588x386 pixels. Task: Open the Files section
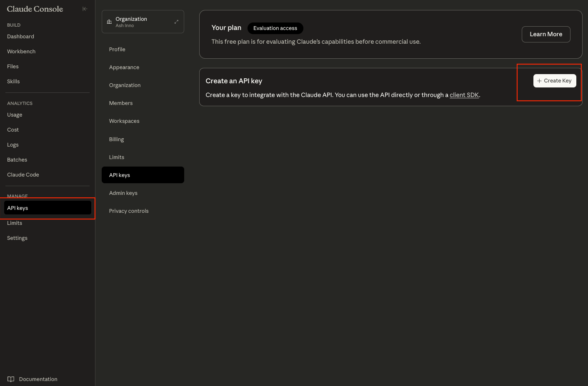pyautogui.click(x=13, y=67)
